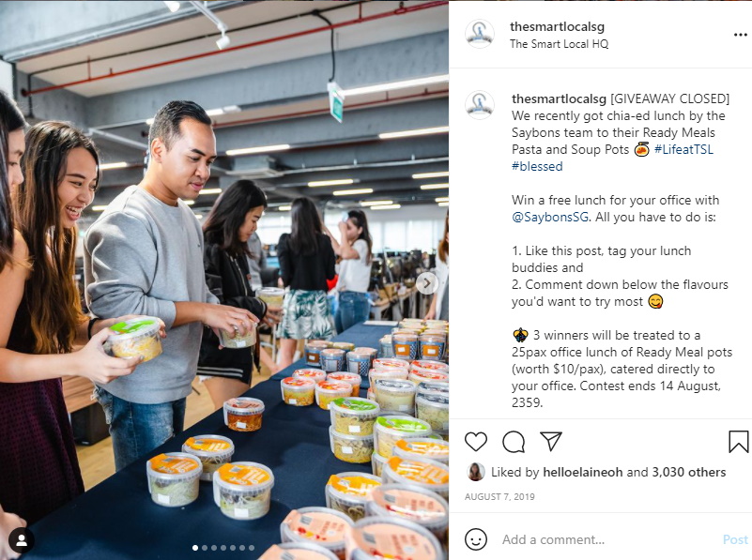This screenshot has width=752, height=560.
Task: Visit the @SaybonsSG profile mention
Action: (x=550, y=217)
